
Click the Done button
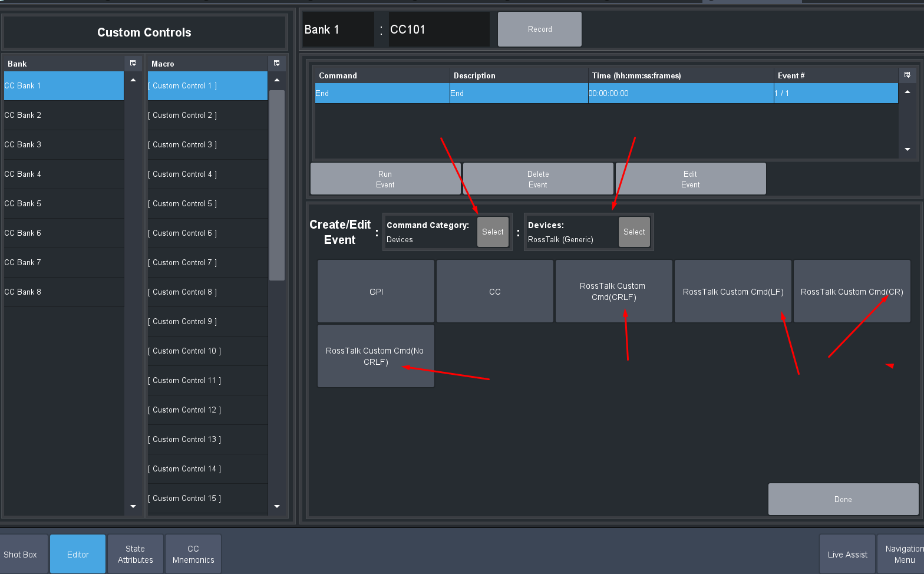tap(843, 500)
